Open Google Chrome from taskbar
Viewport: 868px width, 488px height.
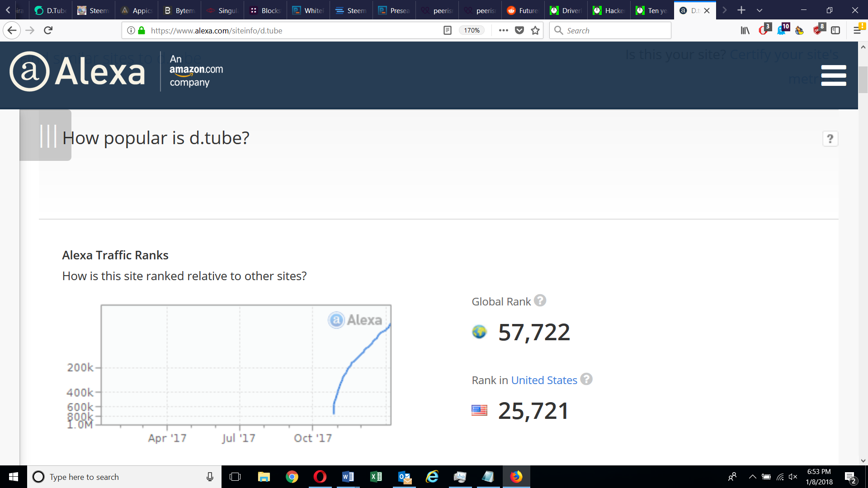[x=292, y=477]
